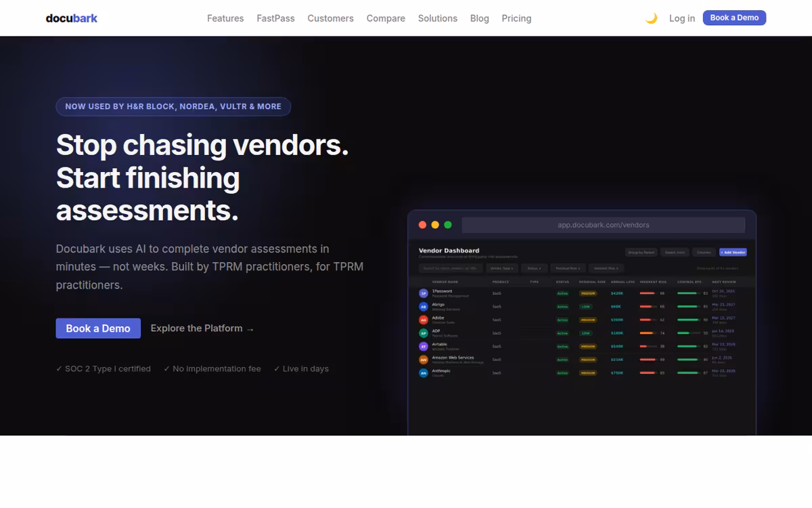812x508 pixels.
Task: Select the Abrigo vendor name
Action: pyautogui.click(x=438, y=304)
